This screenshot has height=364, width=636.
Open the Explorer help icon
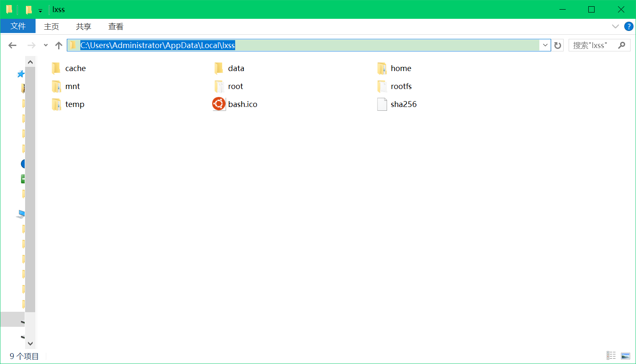tap(628, 26)
